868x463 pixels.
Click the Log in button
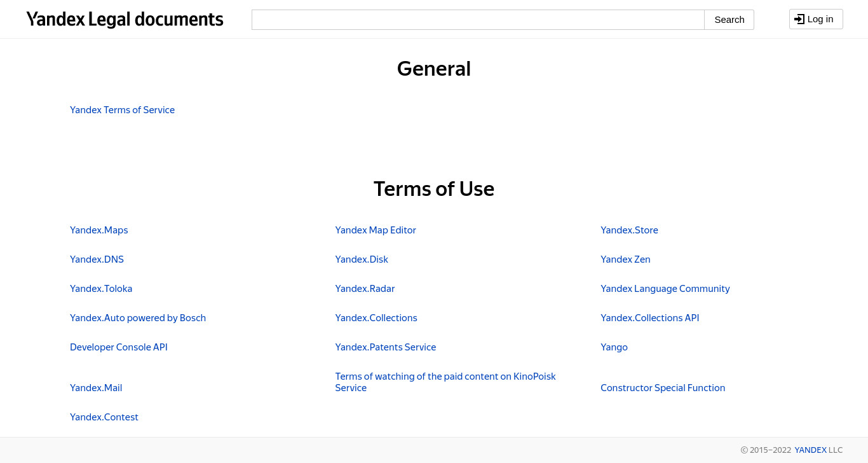point(816,19)
